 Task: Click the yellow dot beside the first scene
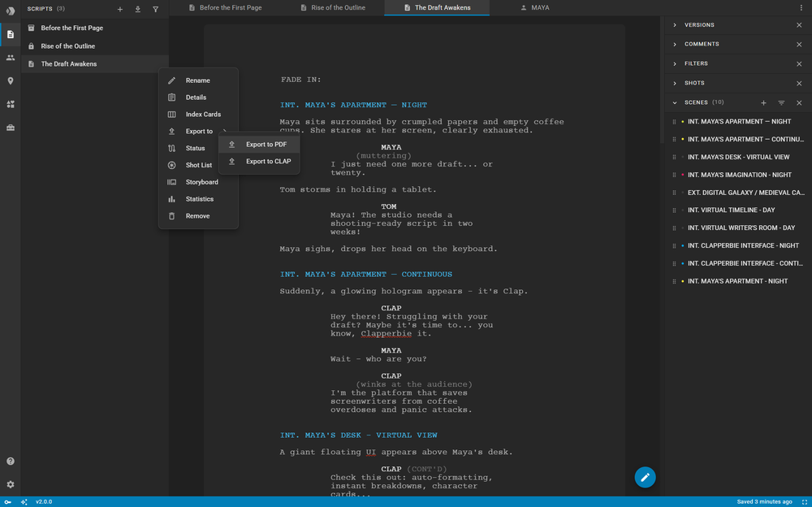point(683,120)
